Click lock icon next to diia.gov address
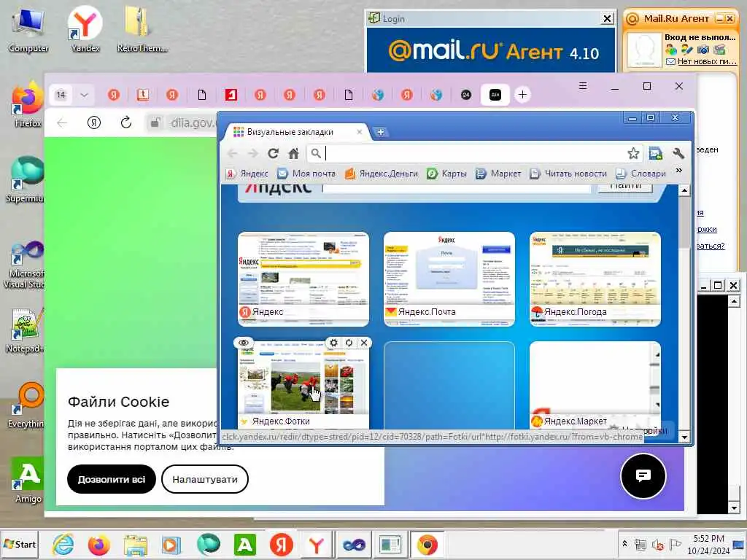 coord(155,122)
